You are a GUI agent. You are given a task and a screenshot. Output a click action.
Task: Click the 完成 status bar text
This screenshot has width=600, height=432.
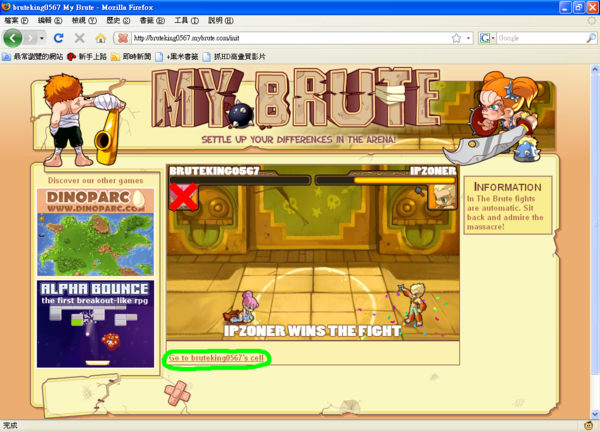(10, 425)
